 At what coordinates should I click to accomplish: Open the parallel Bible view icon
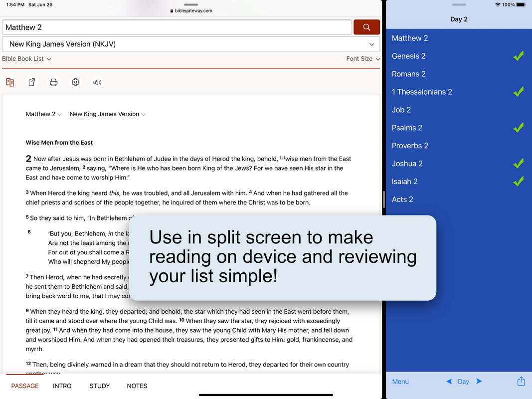10,82
